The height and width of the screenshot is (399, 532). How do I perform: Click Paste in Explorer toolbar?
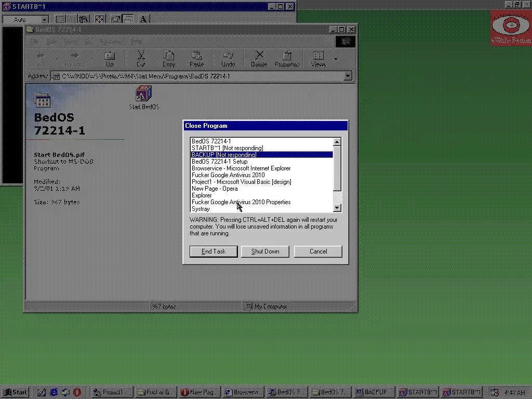pos(197,59)
